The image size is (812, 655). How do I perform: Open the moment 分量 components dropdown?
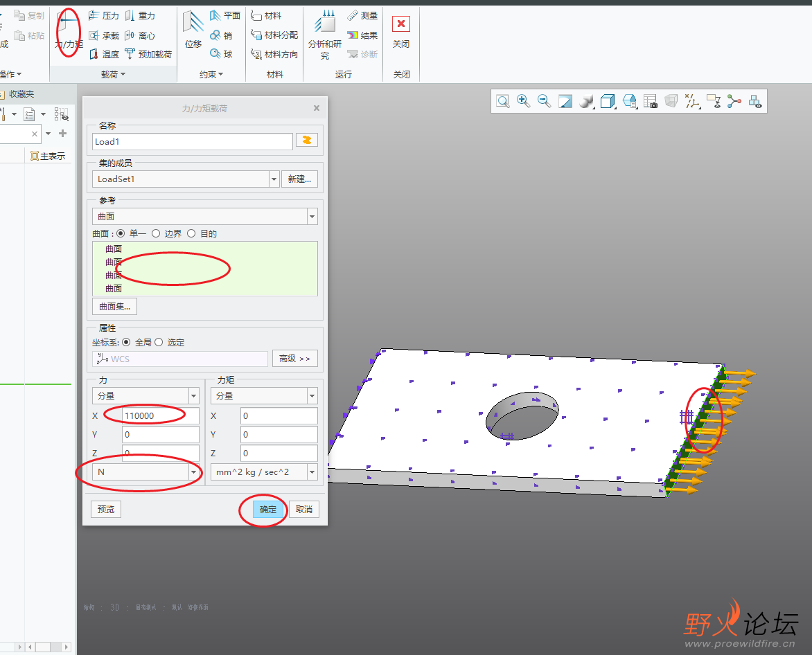tap(312, 396)
